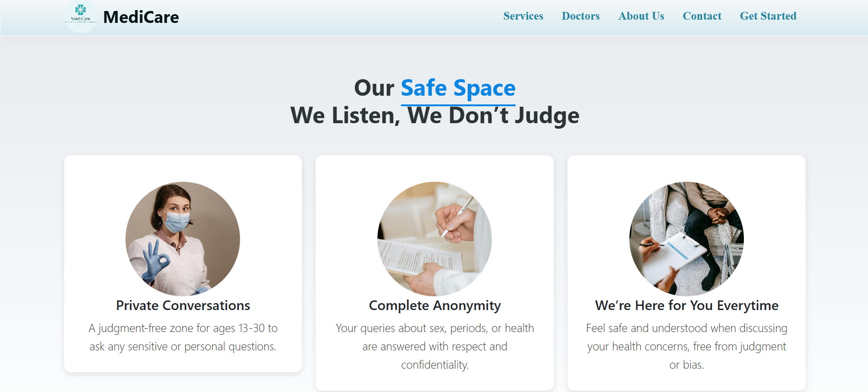The image size is (868, 392).
Task: Click the Complete Anonymity card title
Action: (435, 305)
